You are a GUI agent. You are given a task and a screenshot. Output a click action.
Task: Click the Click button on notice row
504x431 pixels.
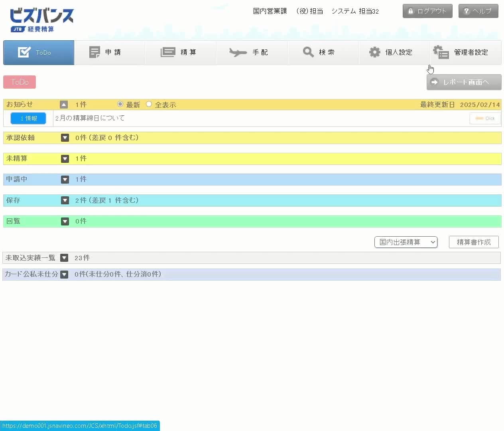point(485,119)
